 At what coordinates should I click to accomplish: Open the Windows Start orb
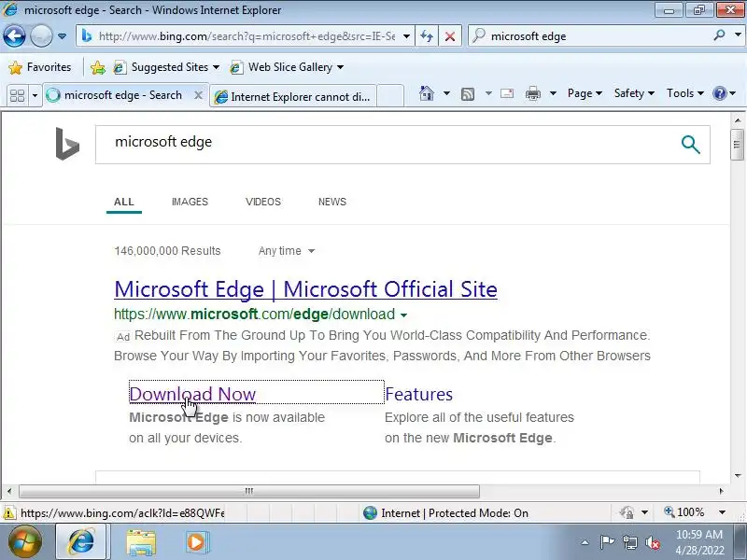tap(25, 541)
